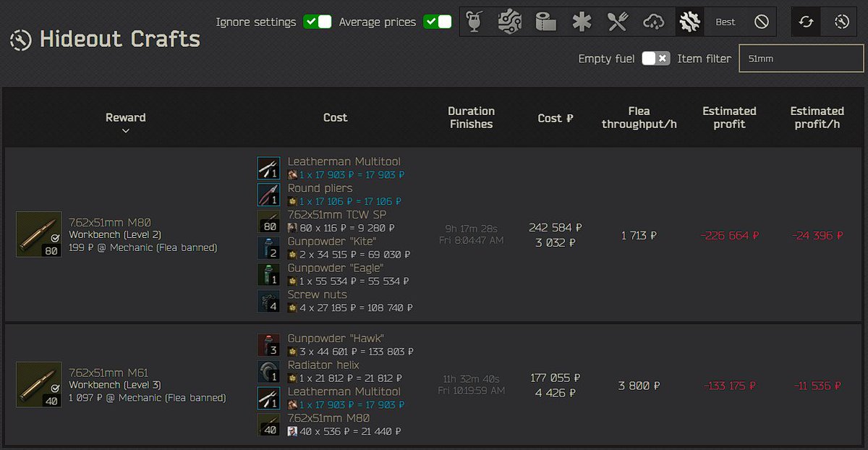Click the "177 055 ₽" cost value
The image size is (868, 450).
tap(556, 378)
